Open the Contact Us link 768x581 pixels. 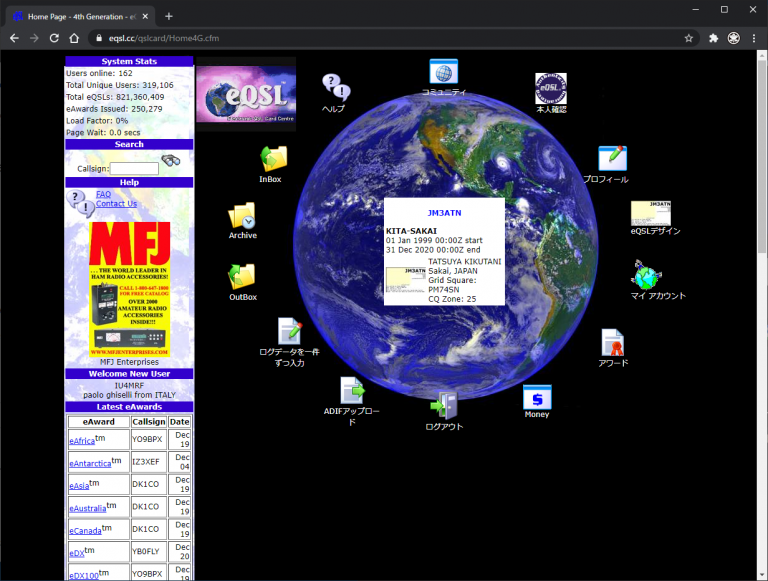click(x=116, y=204)
